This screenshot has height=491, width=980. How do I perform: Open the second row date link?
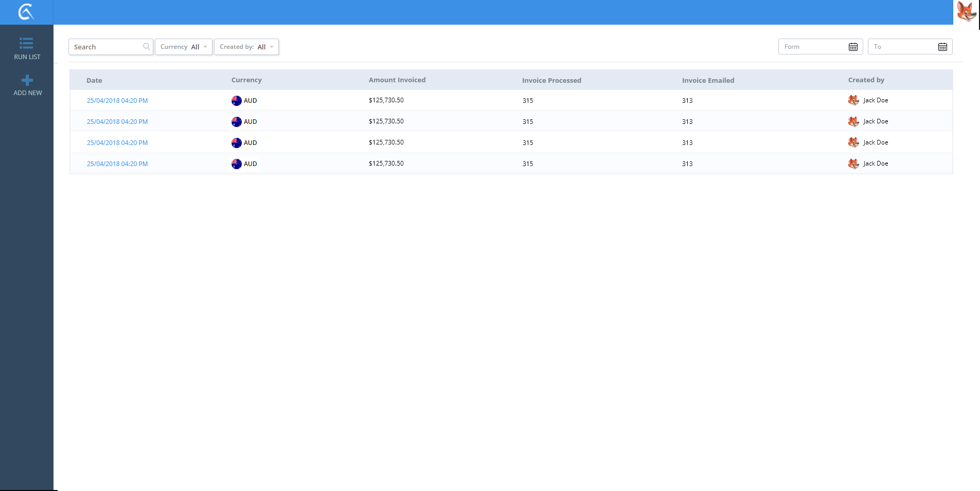(x=117, y=122)
